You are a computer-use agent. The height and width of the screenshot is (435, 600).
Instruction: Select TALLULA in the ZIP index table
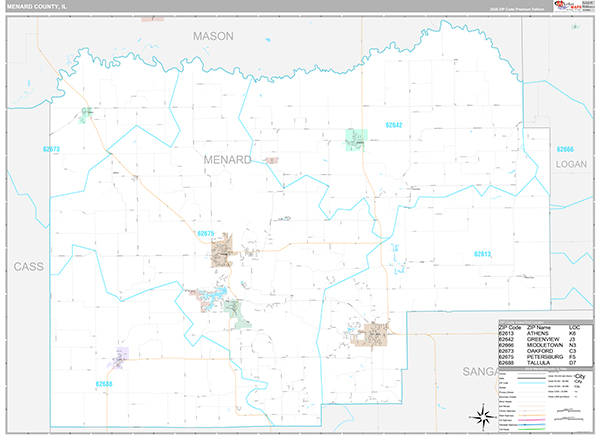[x=538, y=363]
